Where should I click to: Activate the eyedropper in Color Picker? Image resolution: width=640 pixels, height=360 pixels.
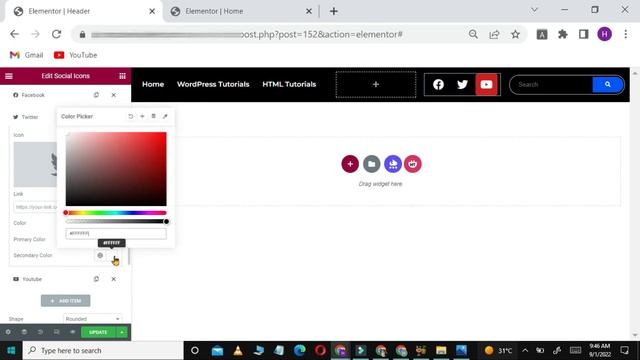coord(165,116)
